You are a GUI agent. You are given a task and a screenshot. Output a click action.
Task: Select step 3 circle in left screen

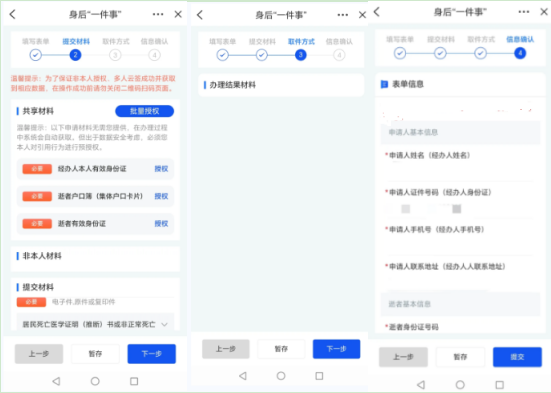tap(115, 55)
